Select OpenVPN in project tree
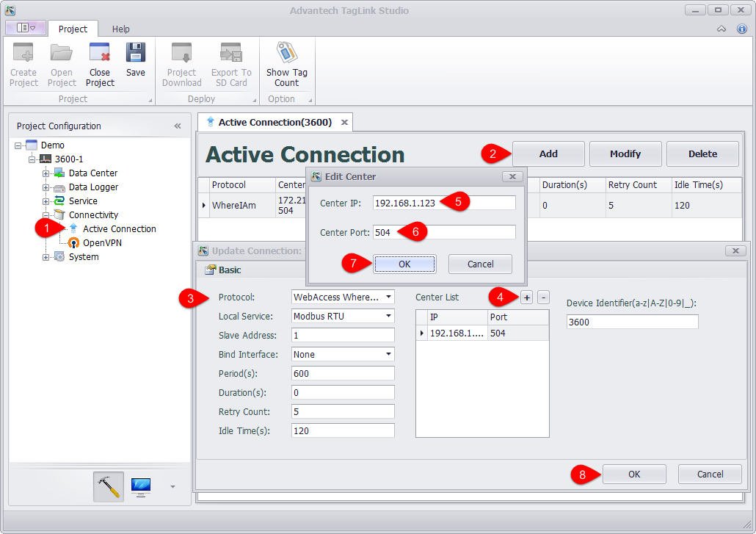 (101, 242)
